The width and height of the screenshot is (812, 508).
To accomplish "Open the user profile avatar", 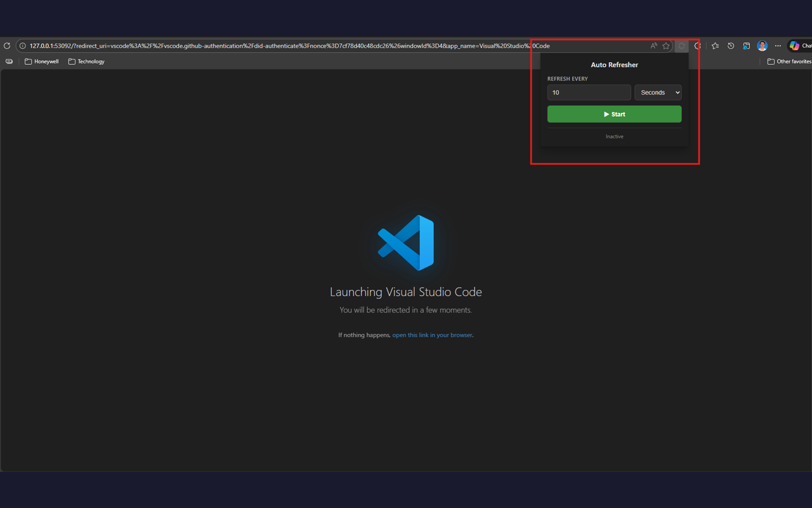I will point(763,46).
